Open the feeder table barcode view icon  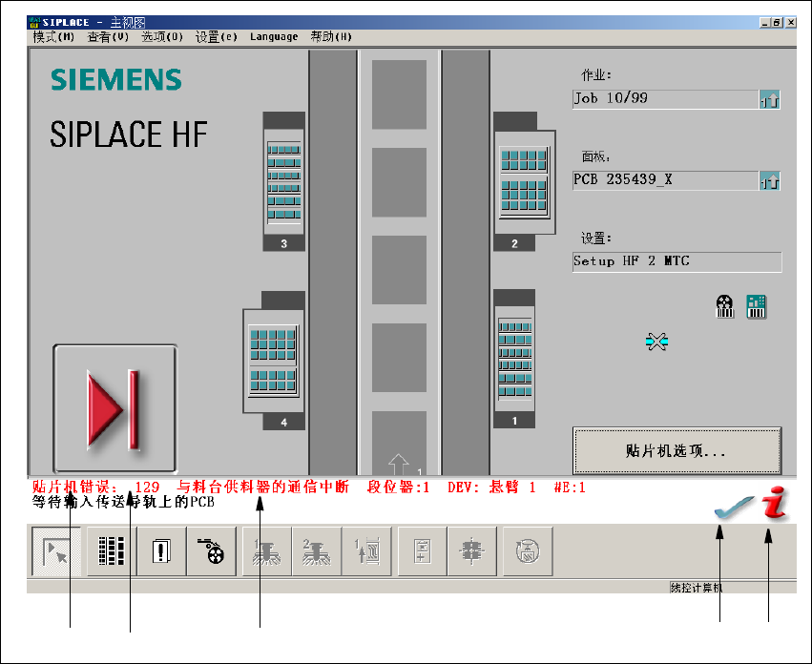[x=112, y=551]
